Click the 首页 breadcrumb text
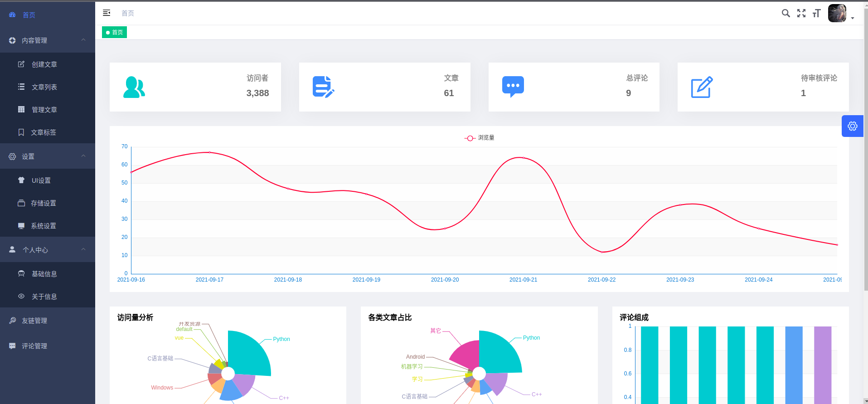 (128, 13)
